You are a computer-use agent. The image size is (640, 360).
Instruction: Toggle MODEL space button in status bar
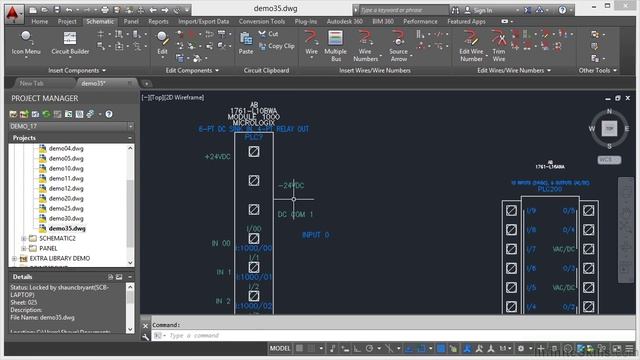[280, 349]
